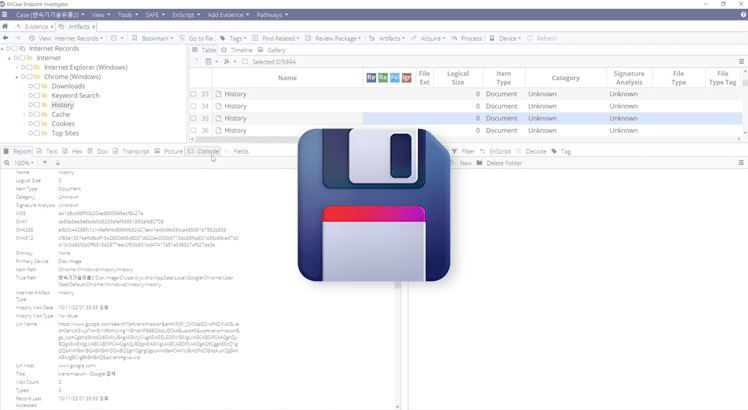Close the Evidence tab
This screenshot has height=410, width=748.
tap(52, 27)
